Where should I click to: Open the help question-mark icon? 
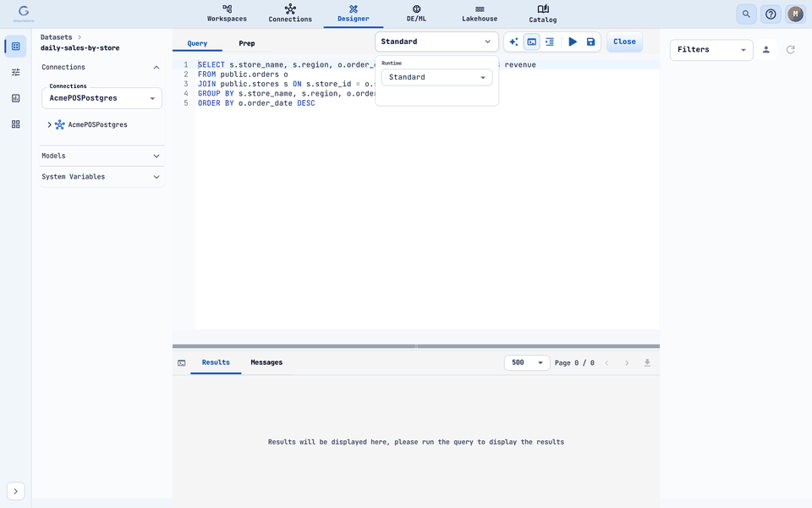coord(771,14)
